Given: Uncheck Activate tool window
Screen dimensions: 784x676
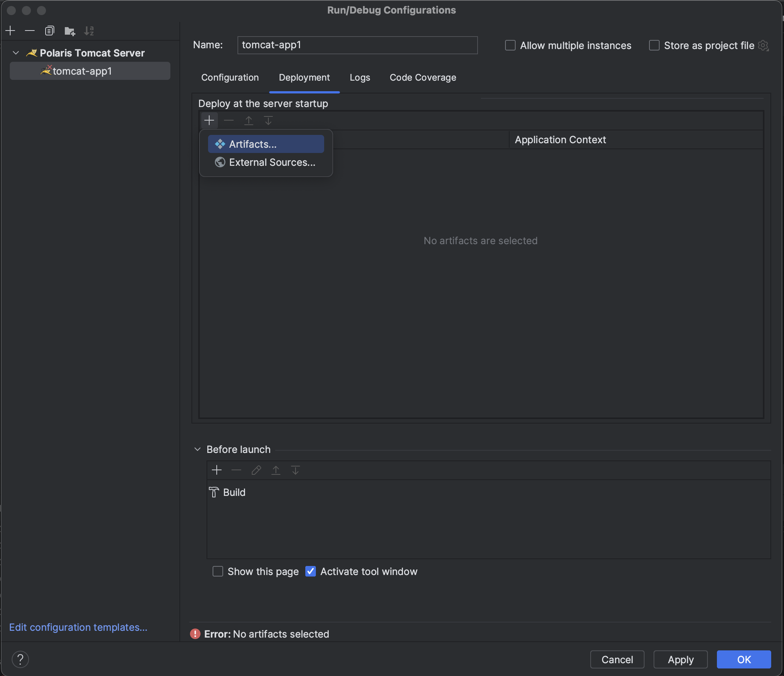Looking at the screenshot, I should tap(310, 571).
